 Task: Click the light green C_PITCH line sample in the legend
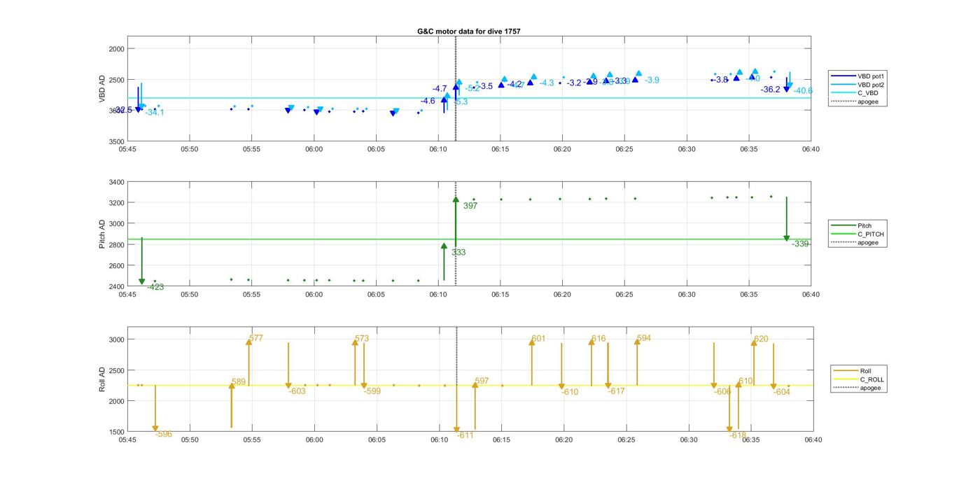(843, 234)
